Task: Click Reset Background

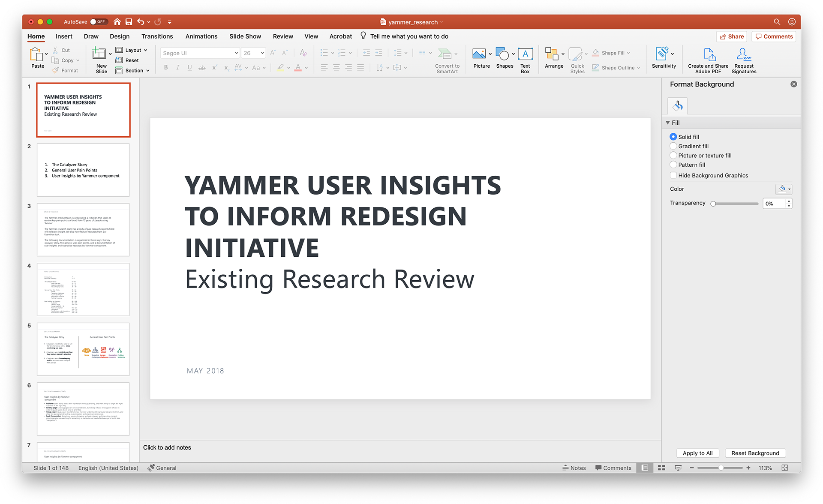Action: pos(755,453)
